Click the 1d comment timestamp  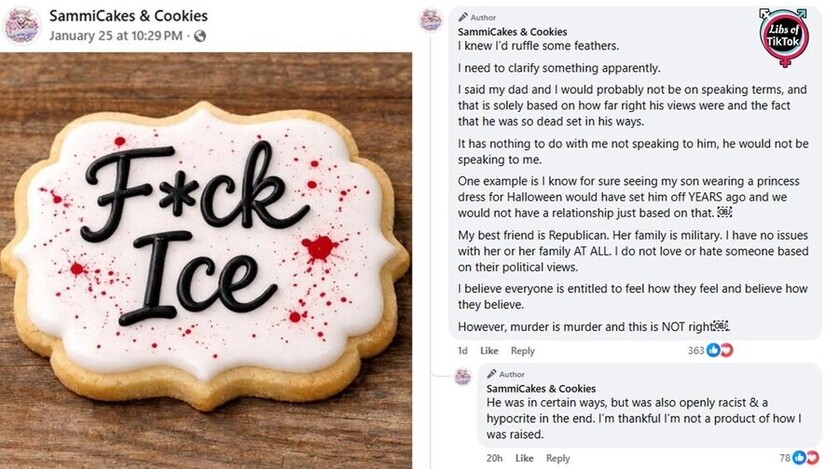[x=462, y=351]
